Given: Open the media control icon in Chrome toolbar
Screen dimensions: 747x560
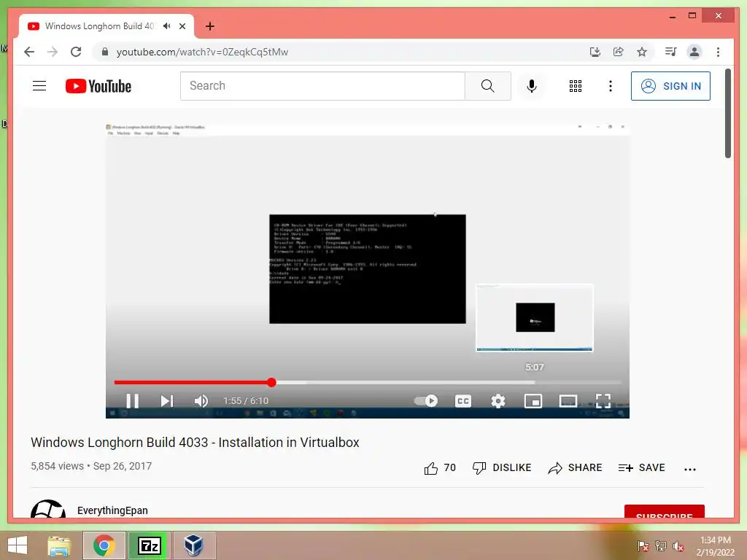Looking at the screenshot, I should (x=671, y=52).
